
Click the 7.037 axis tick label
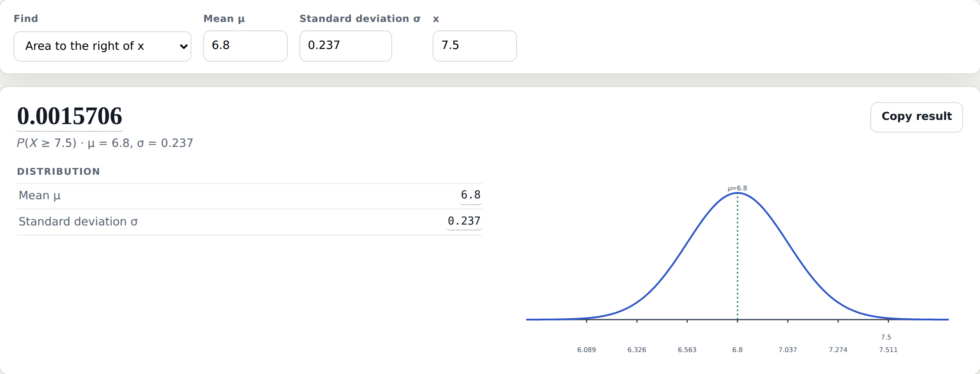click(788, 350)
